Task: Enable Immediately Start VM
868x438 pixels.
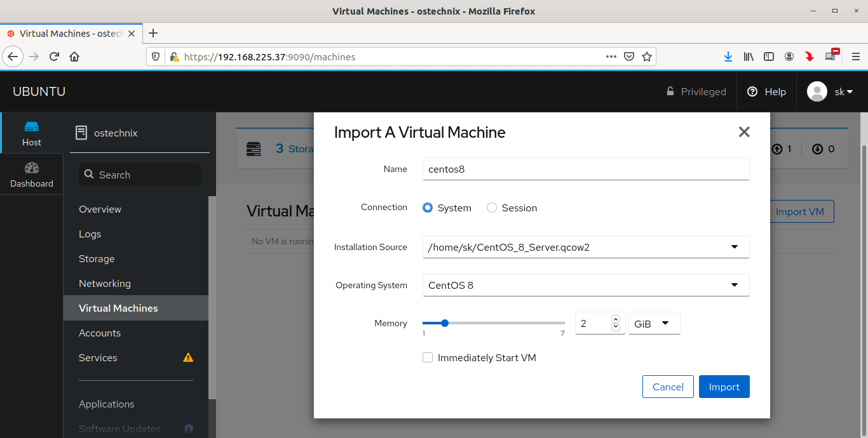Action: (x=428, y=357)
